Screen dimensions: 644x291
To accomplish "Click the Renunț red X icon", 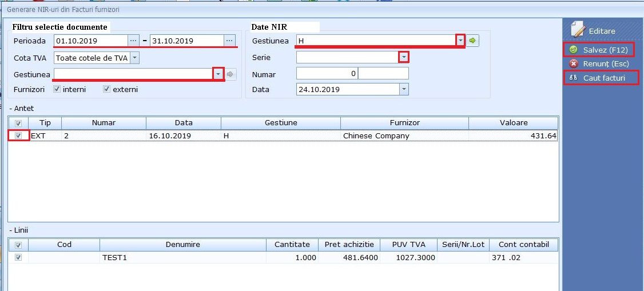I will pos(573,63).
